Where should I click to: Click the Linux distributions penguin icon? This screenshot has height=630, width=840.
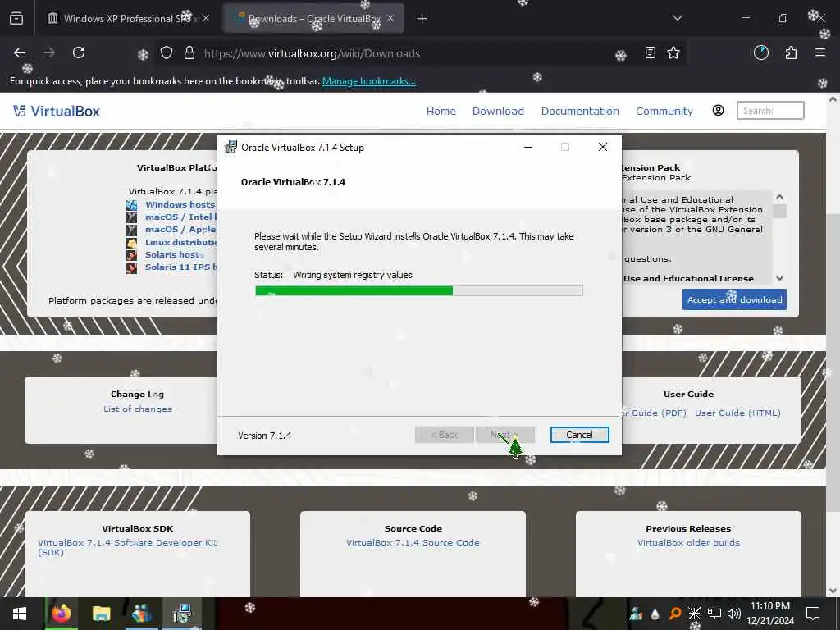[x=132, y=242]
